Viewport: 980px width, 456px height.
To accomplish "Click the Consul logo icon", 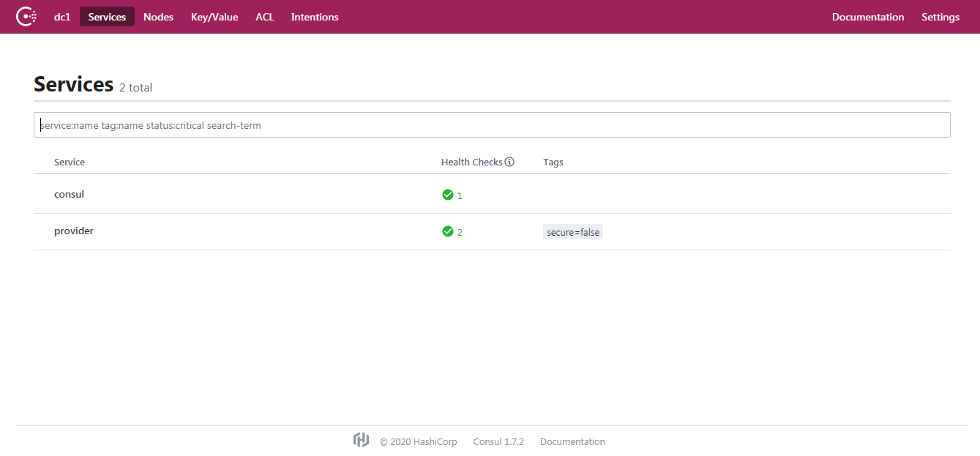I will [x=26, y=16].
